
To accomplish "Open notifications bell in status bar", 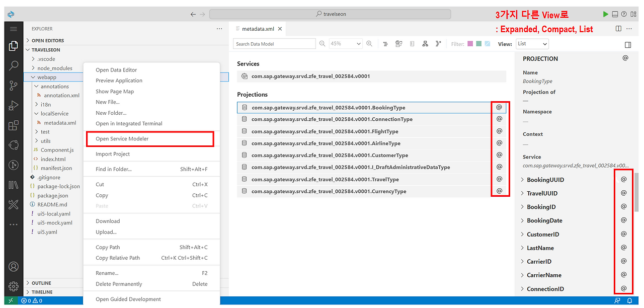I will [x=629, y=301].
